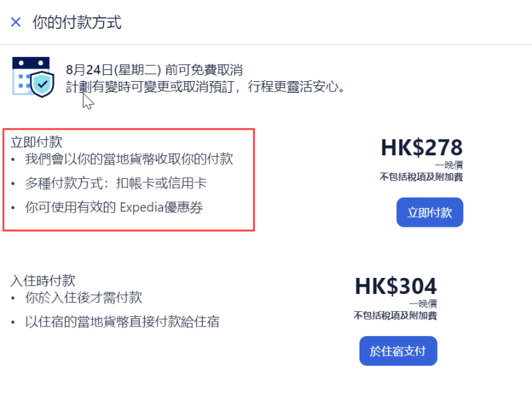Viewport: 532px width, 393px height.
Task: Close the 你的付款方式 dialog with the X
Action: click(16, 22)
